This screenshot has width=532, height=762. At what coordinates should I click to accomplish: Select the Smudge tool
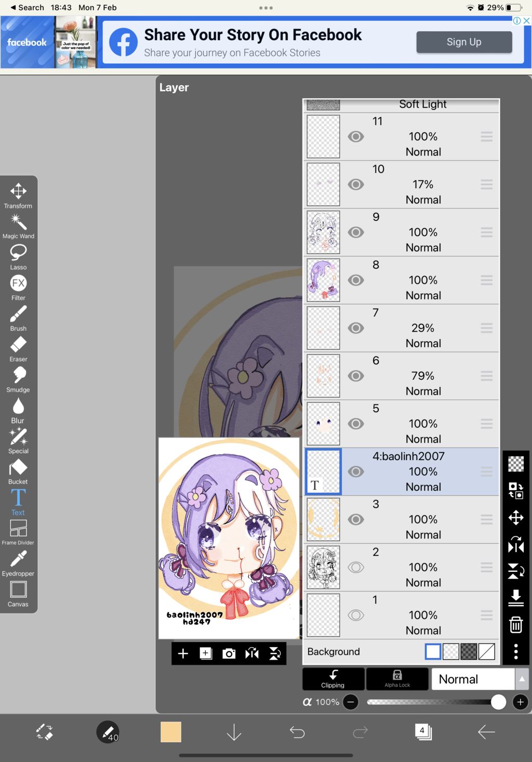(x=18, y=380)
